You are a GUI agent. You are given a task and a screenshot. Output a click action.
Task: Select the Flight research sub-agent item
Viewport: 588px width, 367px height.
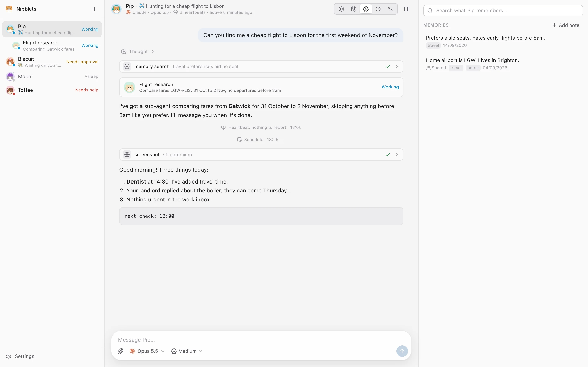pyautogui.click(x=52, y=46)
